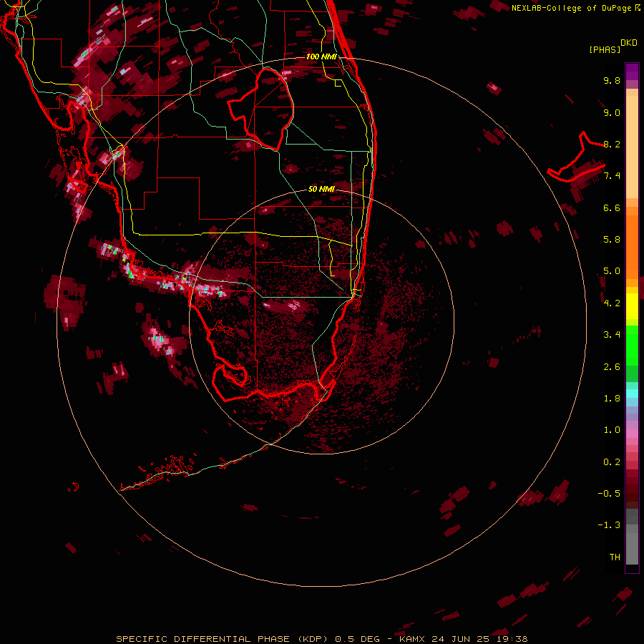Click the peach band of the color bar

(632, 148)
